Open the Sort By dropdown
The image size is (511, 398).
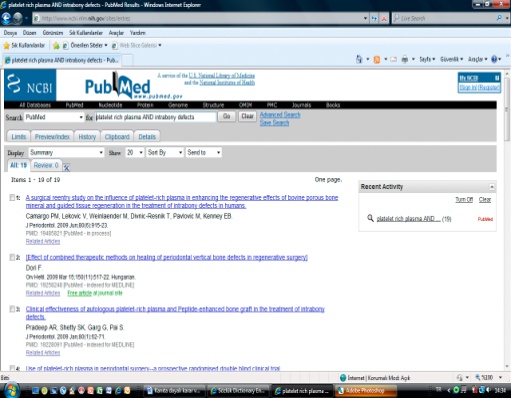[x=165, y=152]
